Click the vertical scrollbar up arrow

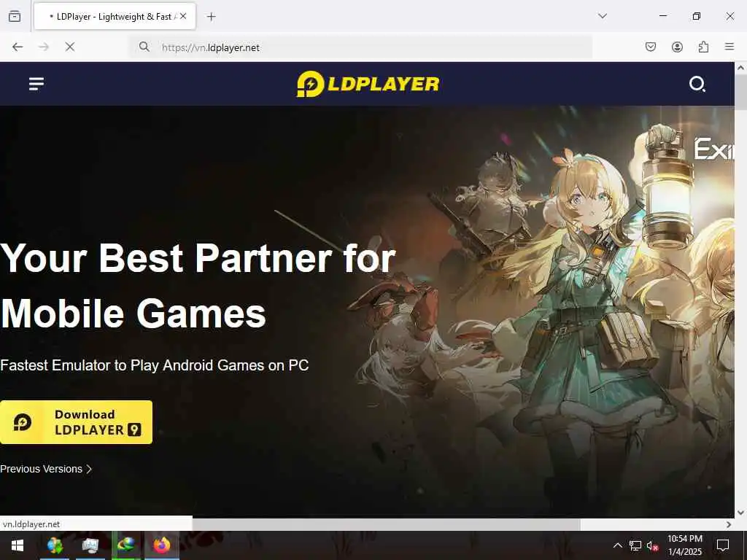tap(740, 68)
